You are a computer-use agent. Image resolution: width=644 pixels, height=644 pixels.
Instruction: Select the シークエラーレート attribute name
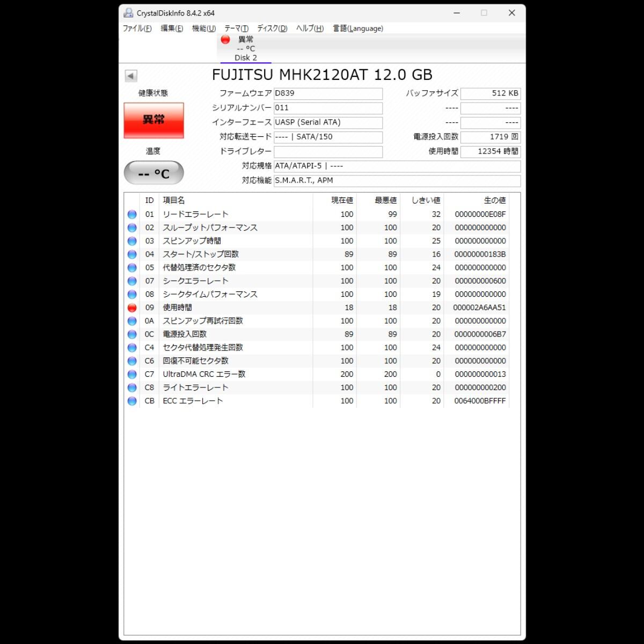(195, 281)
